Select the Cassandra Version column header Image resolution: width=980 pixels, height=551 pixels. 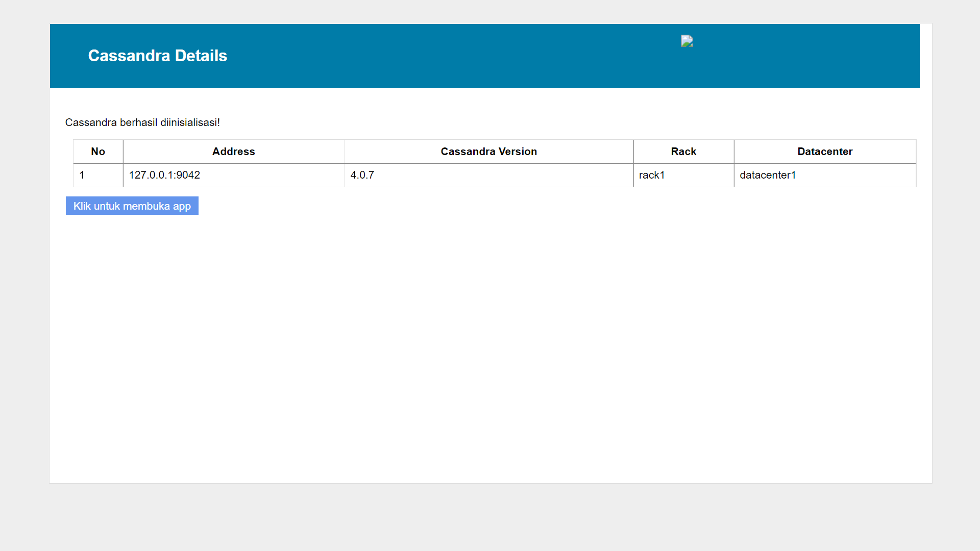[x=488, y=152]
